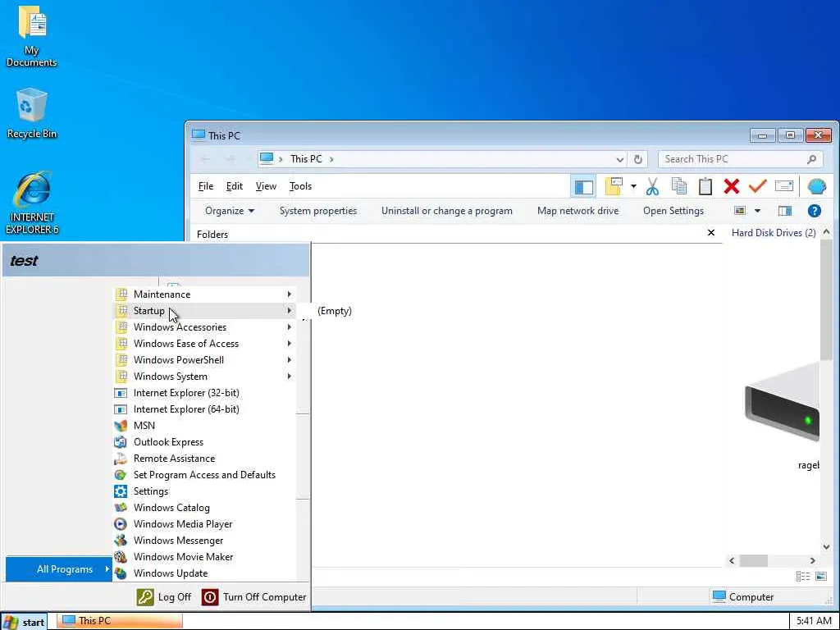Launch Internet Explorer (64-bit)
Screen dimensions: 840x630
(204, 409)
